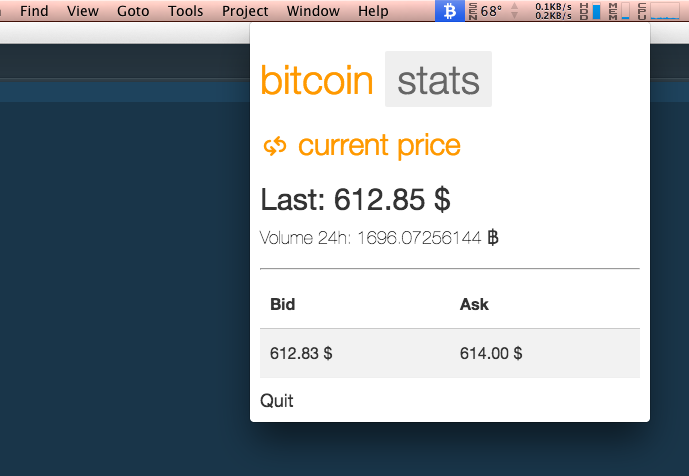Click the Bitcoin menu bar icon

(450, 11)
